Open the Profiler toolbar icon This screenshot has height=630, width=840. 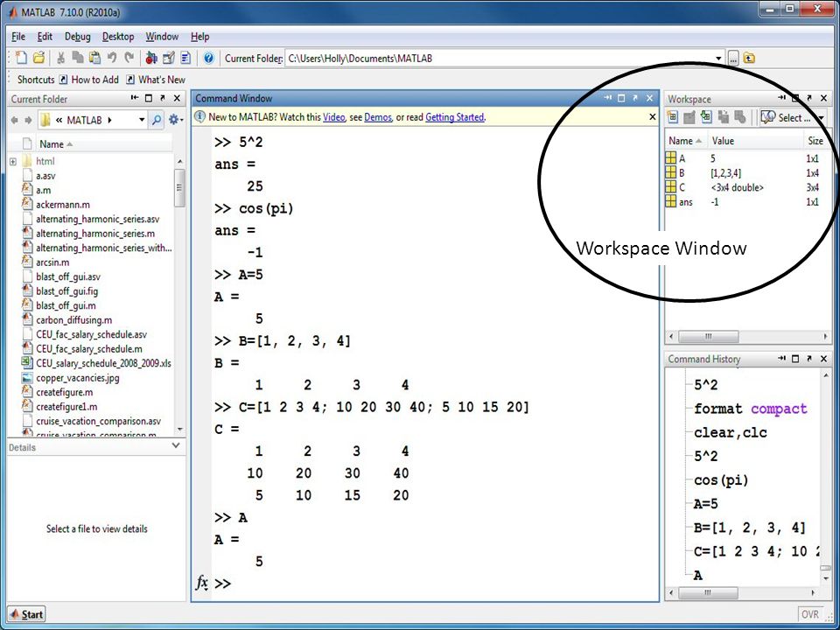(x=185, y=58)
